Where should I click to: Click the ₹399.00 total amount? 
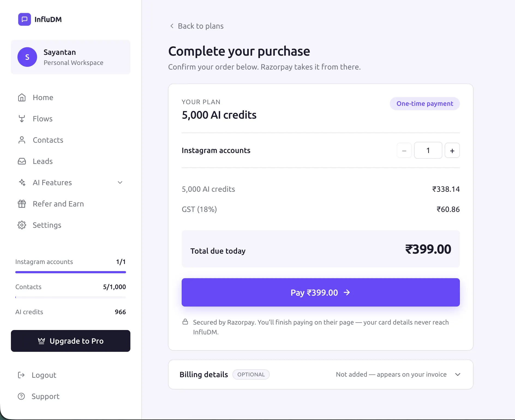click(x=428, y=249)
